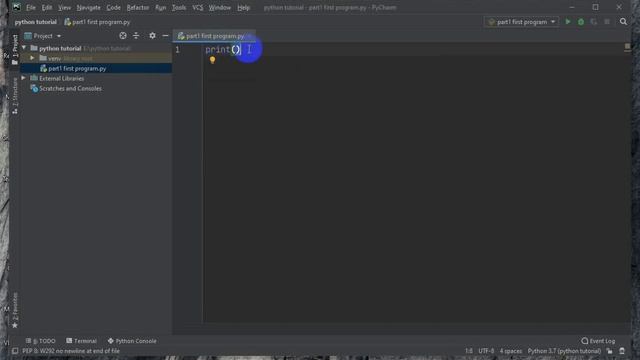Viewport: 640px width, 360px height.
Task: Open the Window menu
Action: [220, 7]
